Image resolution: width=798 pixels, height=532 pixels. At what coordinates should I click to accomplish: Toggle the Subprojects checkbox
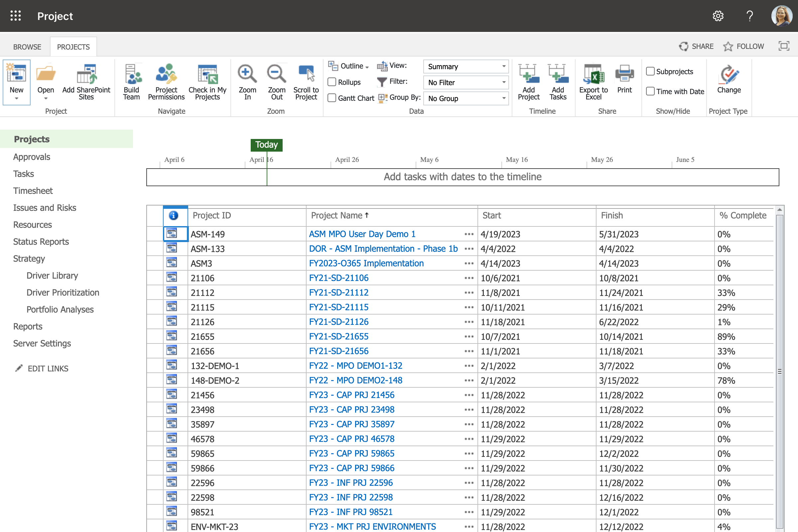pos(650,71)
